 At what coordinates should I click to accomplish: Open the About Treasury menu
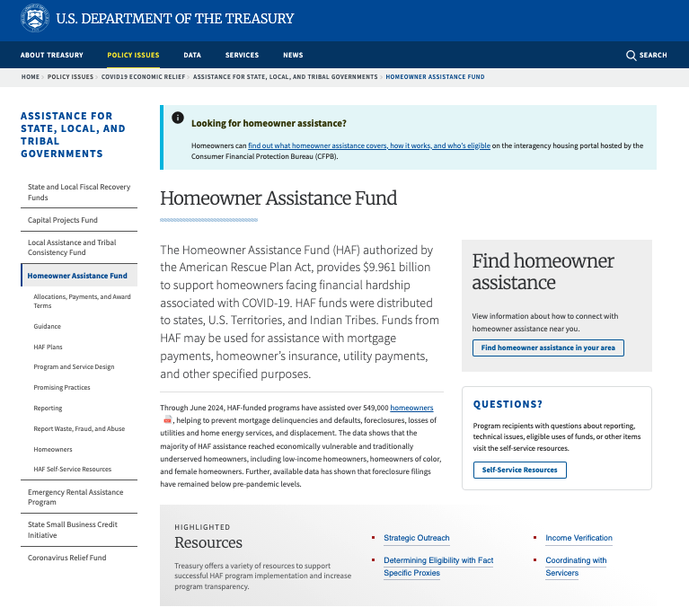[x=52, y=55]
